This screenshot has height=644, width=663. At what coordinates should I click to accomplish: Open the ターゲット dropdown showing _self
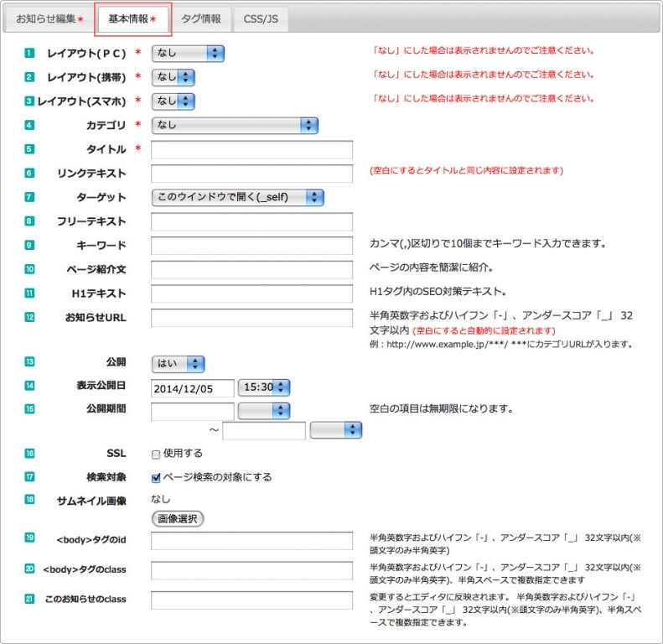coord(238,197)
